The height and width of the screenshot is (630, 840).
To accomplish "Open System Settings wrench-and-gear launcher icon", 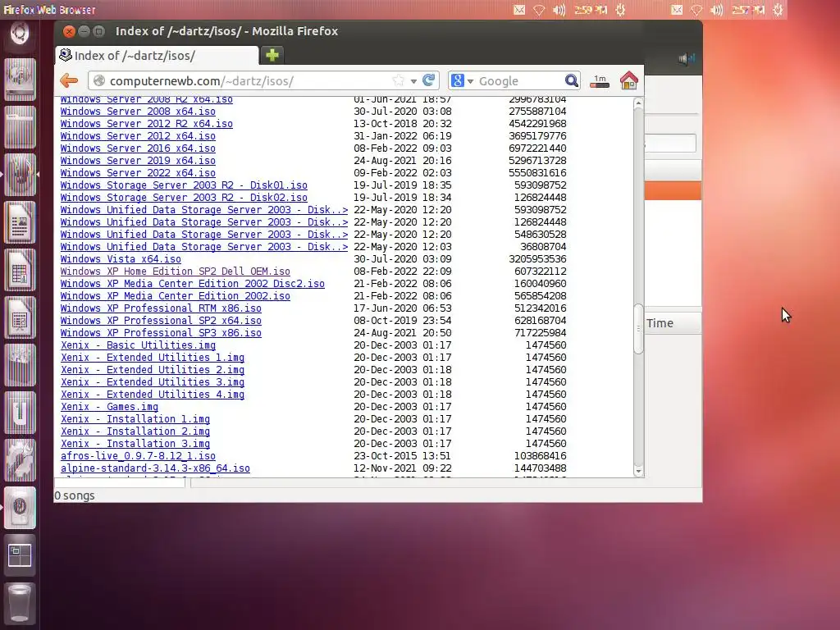I will (20, 460).
